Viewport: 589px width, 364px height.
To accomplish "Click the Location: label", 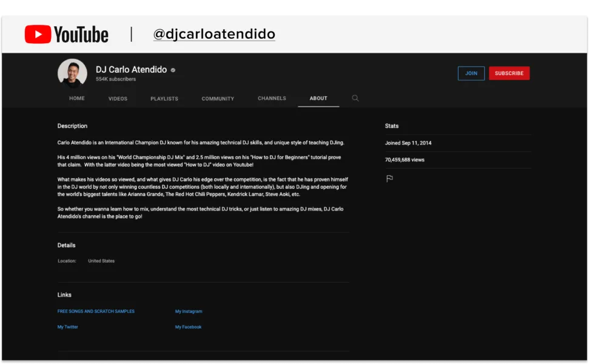I will click(67, 261).
